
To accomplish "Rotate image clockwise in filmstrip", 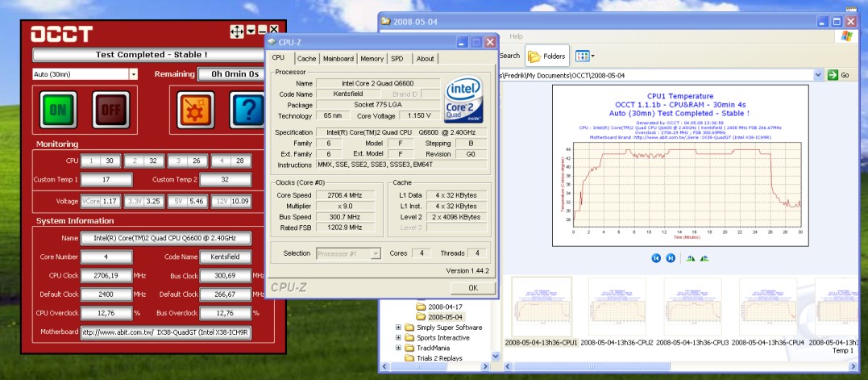I will (691, 258).
